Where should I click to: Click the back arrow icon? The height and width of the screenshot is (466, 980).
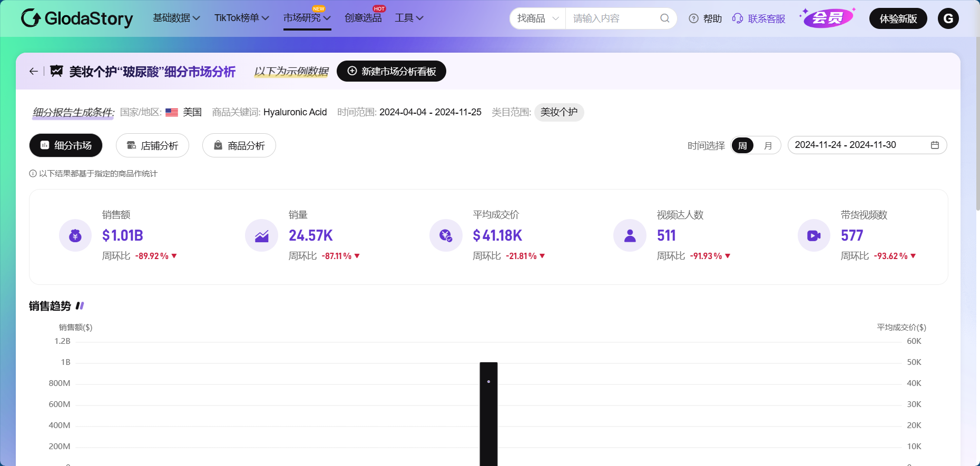[x=34, y=71]
